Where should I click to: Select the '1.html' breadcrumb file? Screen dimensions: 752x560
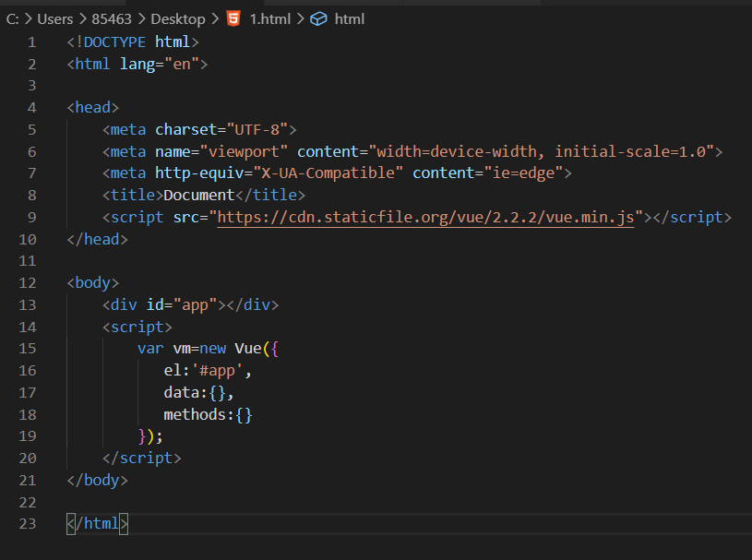click(x=270, y=18)
